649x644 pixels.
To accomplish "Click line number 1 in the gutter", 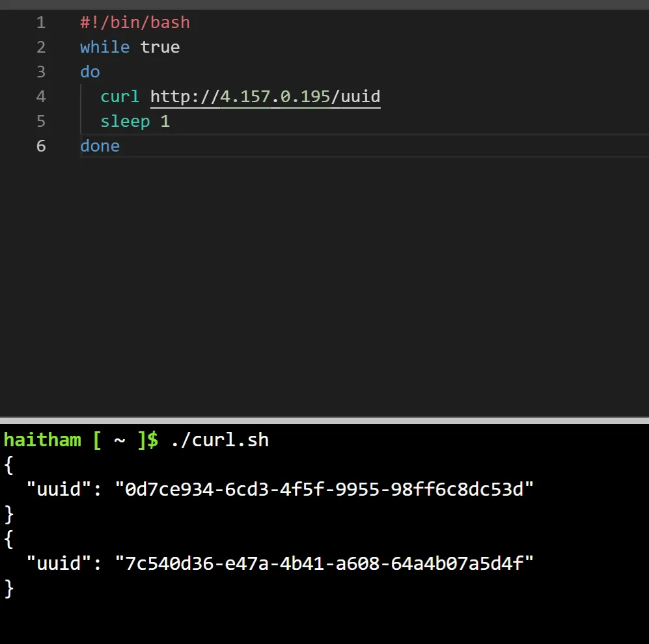I will pyautogui.click(x=41, y=23).
